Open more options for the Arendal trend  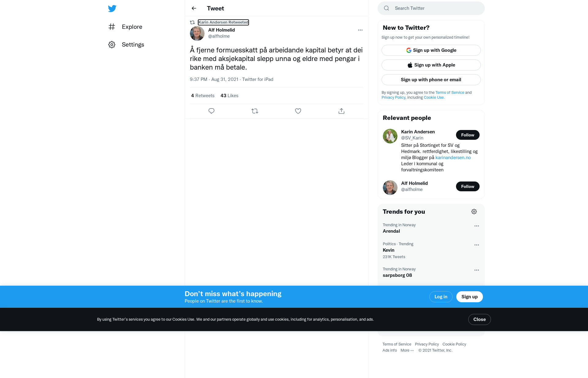coord(477,226)
